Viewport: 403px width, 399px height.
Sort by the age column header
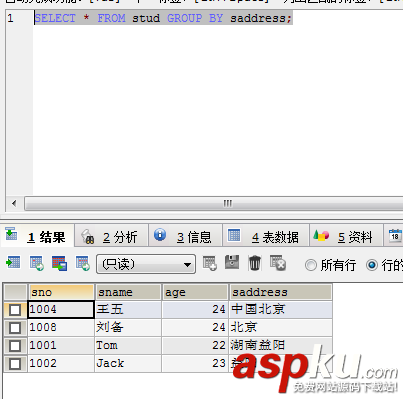click(195, 292)
